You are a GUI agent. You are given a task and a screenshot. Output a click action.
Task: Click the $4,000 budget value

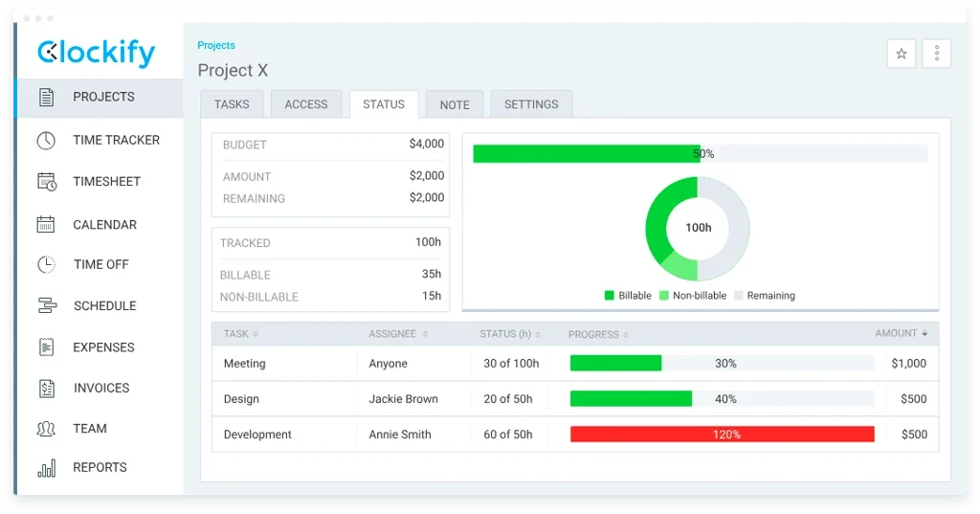coord(427,144)
